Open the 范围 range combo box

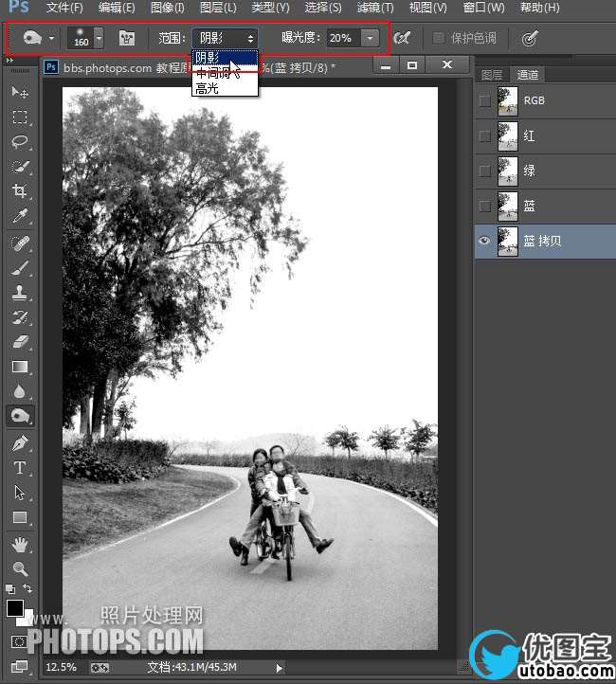click(225, 39)
